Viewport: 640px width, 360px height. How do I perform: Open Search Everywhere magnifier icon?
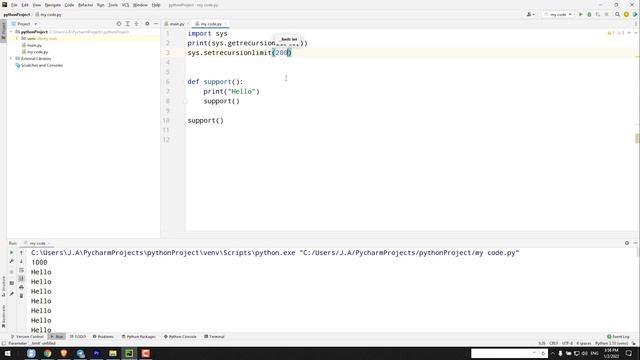click(618, 14)
